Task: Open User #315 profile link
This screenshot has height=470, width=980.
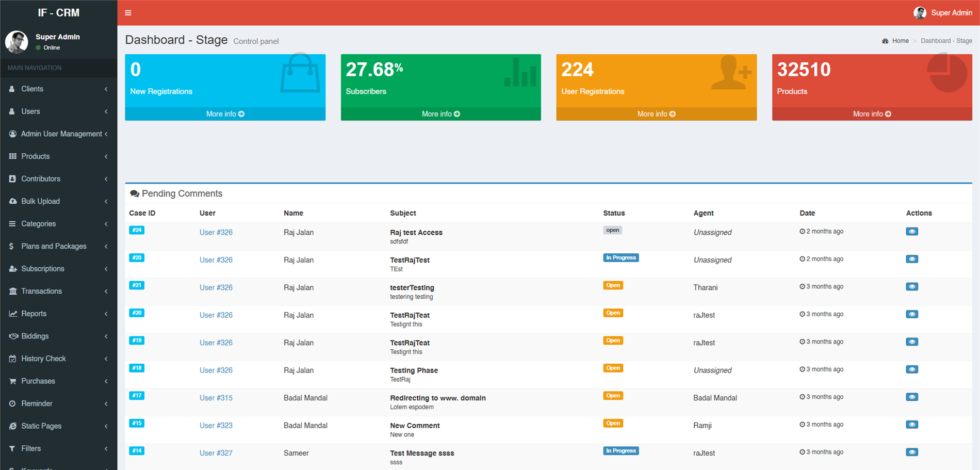Action: coord(216,398)
